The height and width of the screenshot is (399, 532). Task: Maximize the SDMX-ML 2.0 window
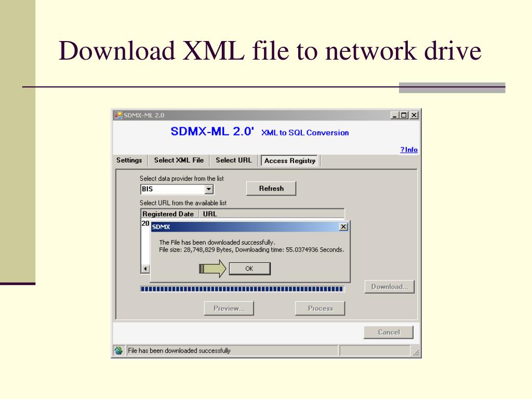point(404,115)
